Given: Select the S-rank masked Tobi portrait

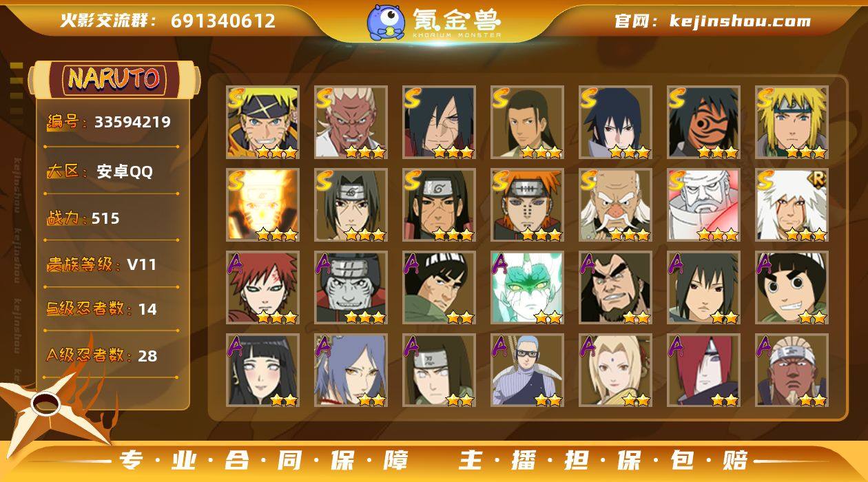Looking at the screenshot, I should [703, 122].
